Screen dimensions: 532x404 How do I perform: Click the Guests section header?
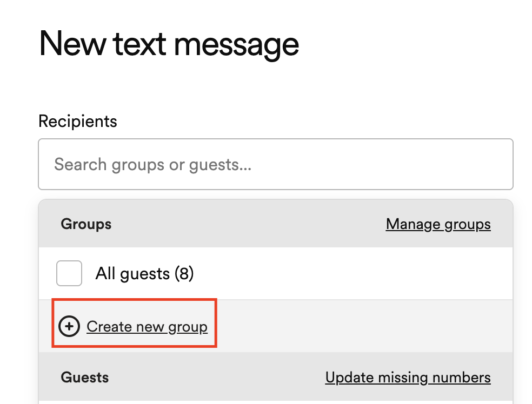pos(84,377)
